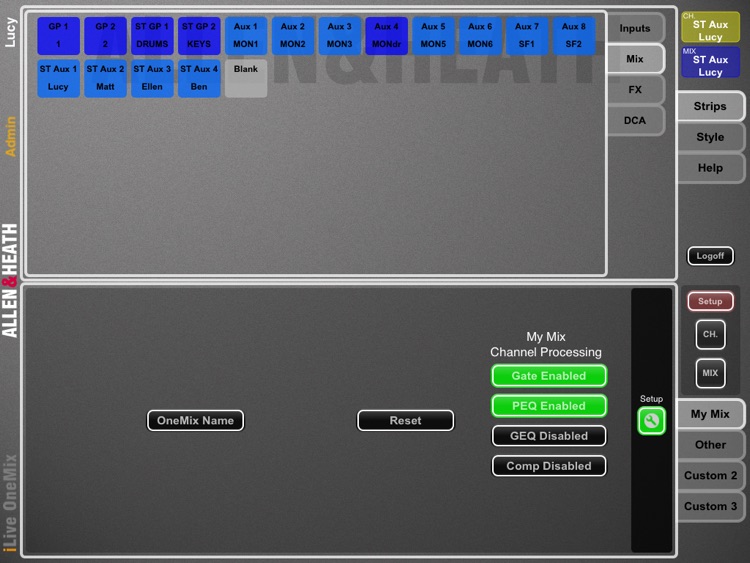
Task: Open the Custom 2 layer tab
Action: pyautogui.click(x=710, y=475)
